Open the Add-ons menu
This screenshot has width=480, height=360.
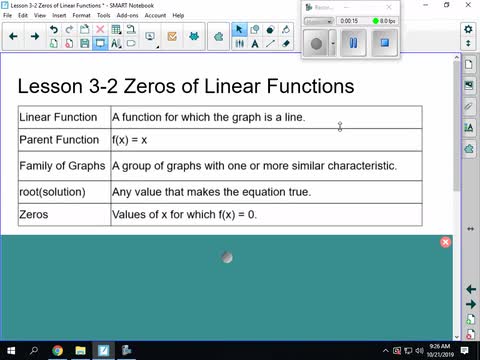127,15
